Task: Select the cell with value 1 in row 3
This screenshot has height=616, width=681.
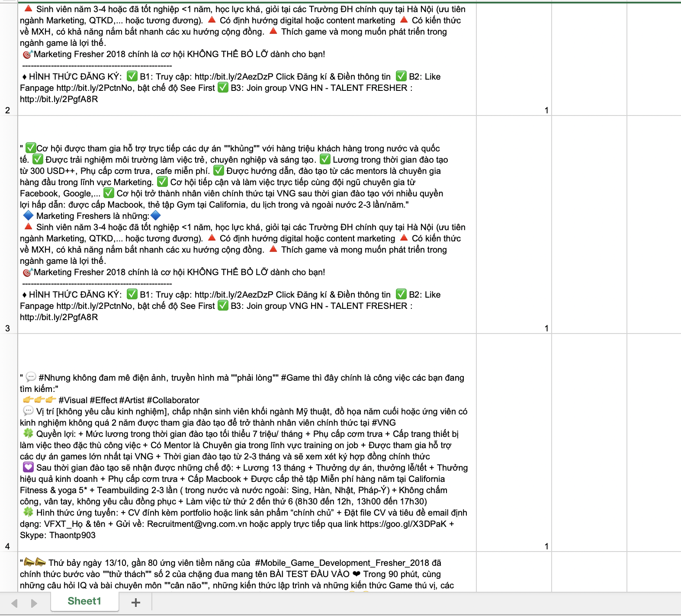Action: click(514, 225)
